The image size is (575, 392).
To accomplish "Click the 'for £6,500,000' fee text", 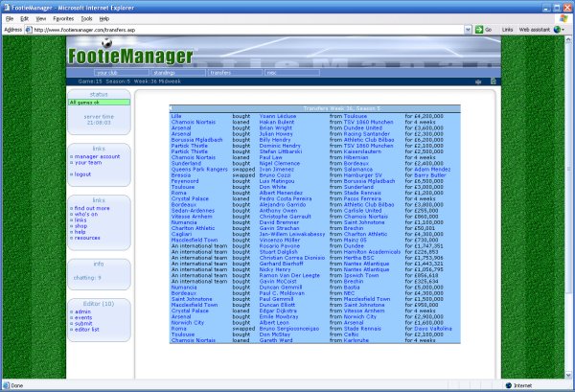I will click(425, 181).
